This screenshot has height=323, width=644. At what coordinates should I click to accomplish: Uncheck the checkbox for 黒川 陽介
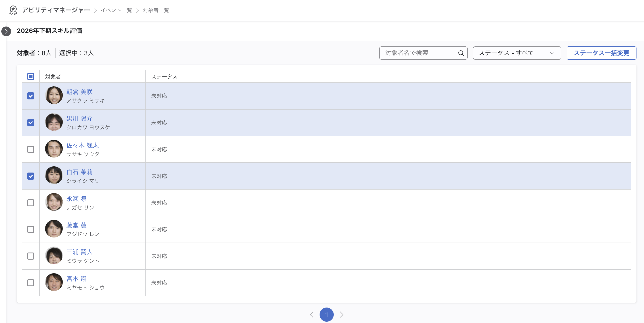(31, 123)
